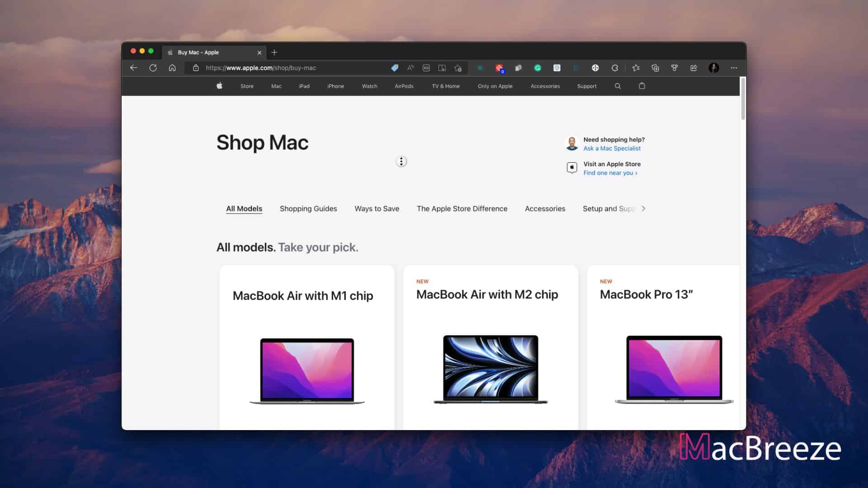Click the Collections icon in the toolbar
The height and width of the screenshot is (488, 868).
[656, 68]
